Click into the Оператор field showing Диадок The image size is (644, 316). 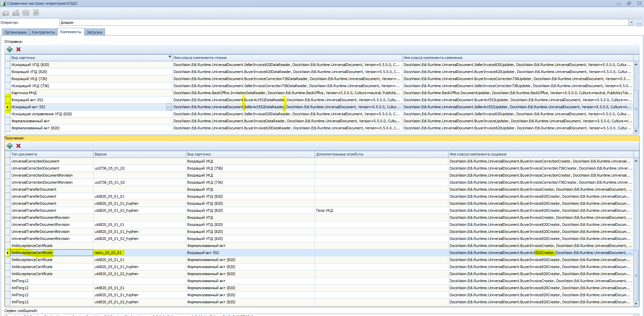(x=344, y=22)
